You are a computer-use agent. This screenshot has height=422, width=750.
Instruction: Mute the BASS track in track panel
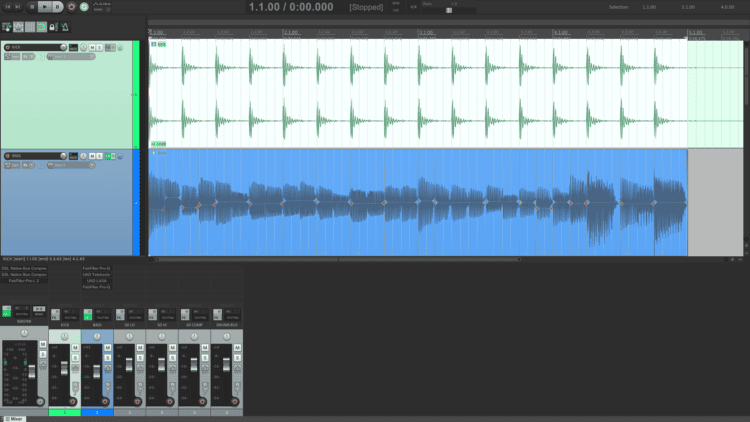tap(92, 156)
